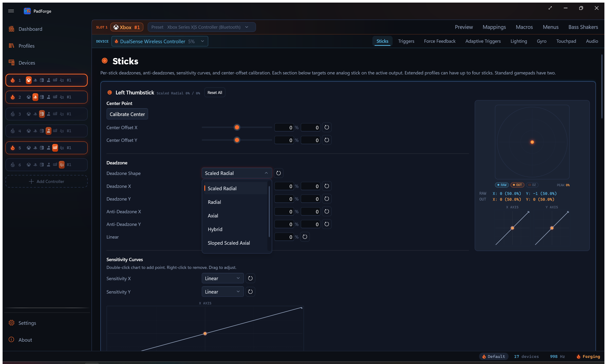
Task: Select Radial deadzone shape
Action: 236,202
